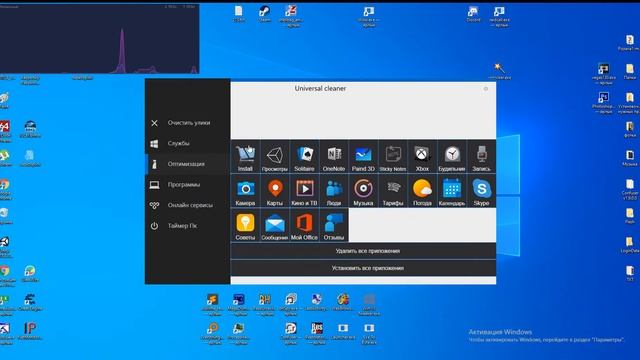Select the Погода weather tile
This screenshot has width=640, height=360.
tap(422, 191)
